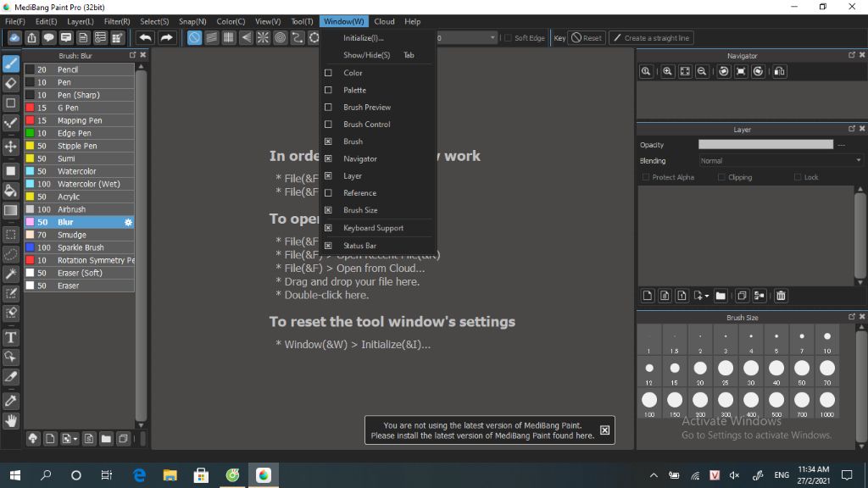The image size is (868, 488).
Task: Click Initialize in Window menu
Action: (363, 37)
